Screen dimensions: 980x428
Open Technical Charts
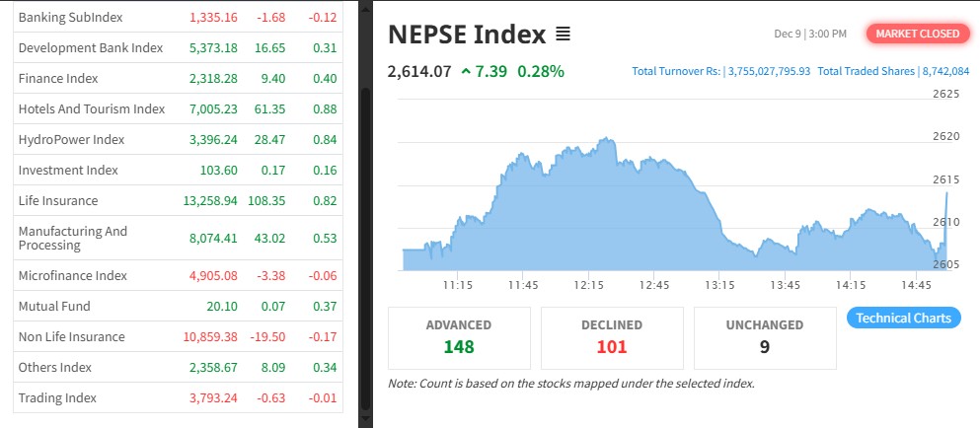tap(903, 318)
